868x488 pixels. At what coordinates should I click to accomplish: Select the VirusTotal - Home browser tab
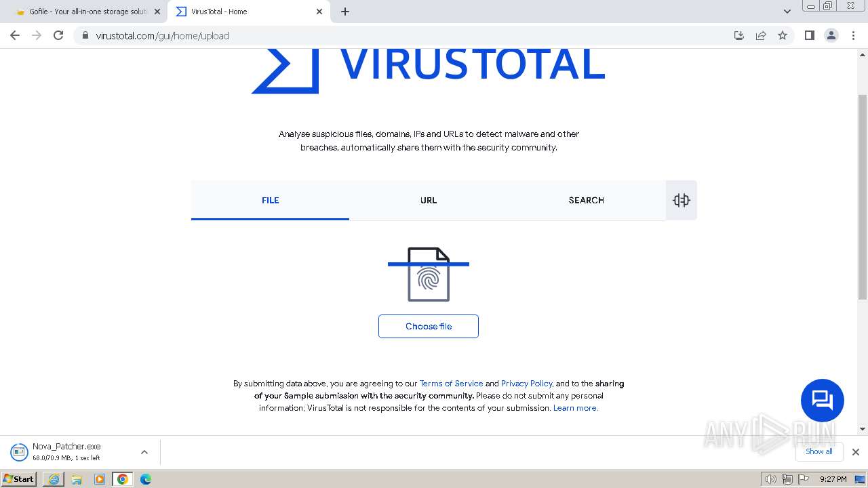pyautogui.click(x=248, y=12)
